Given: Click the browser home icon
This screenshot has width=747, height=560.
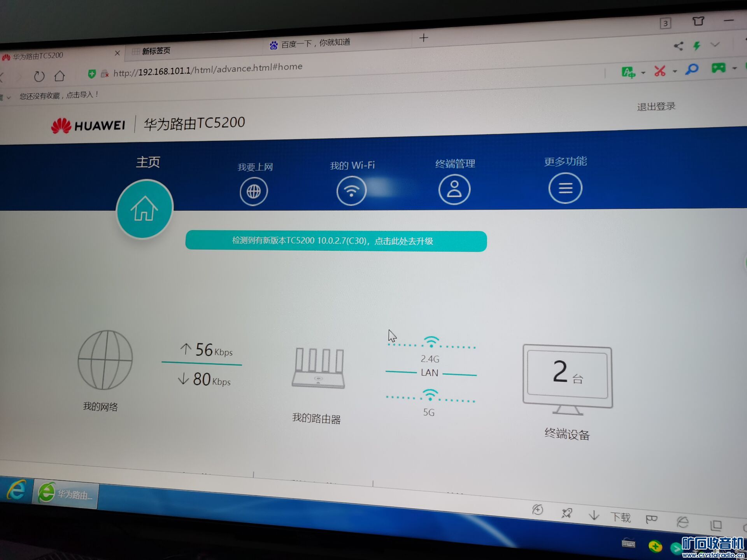Looking at the screenshot, I should pos(60,75).
